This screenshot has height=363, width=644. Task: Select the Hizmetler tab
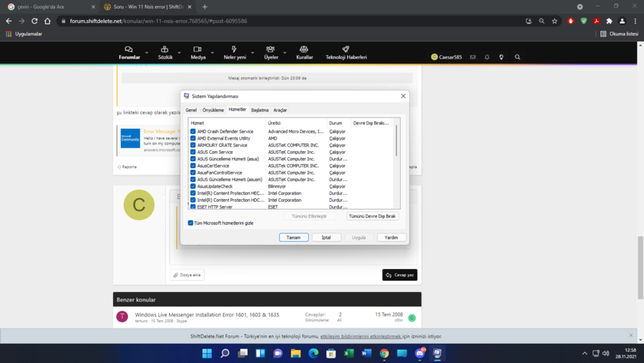tap(238, 110)
